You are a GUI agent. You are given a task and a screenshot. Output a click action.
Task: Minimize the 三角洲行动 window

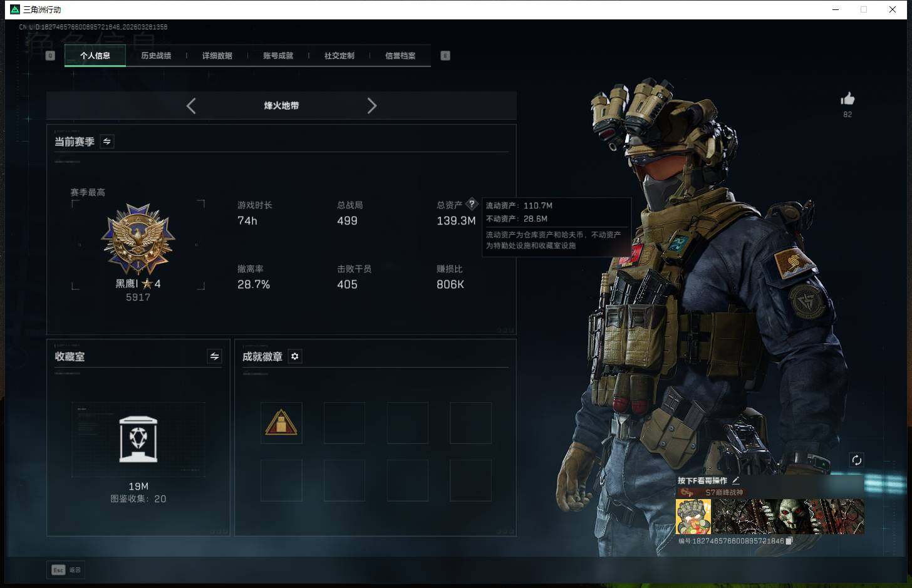[835, 9]
